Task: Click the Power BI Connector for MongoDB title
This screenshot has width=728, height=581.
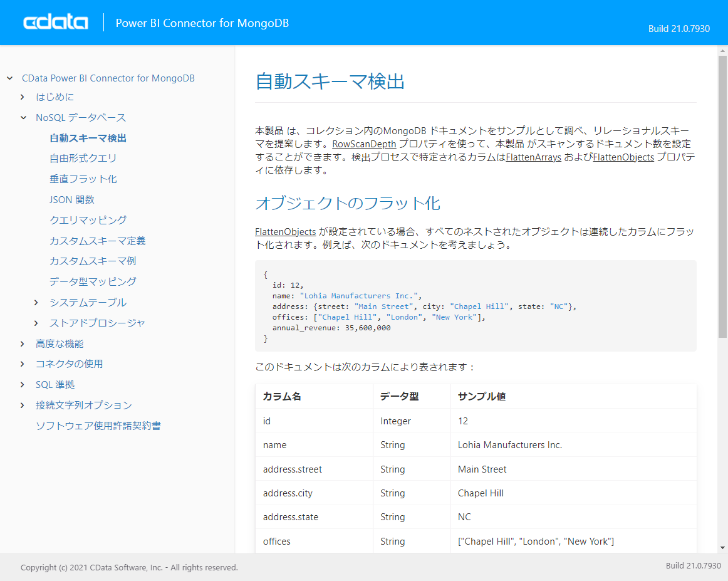Action: point(202,23)
